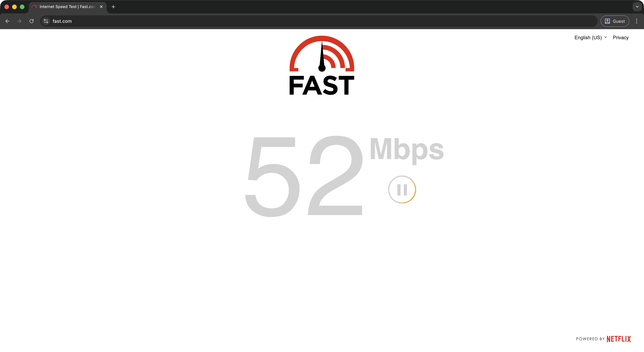Viewport: 644px width, 352px height.
Task: Open a new browser tab
Action: click(x=113, y=7)
